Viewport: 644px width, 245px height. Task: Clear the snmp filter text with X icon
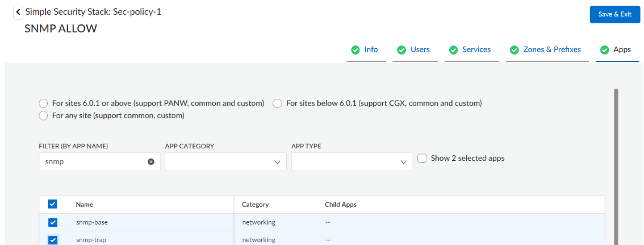151,161
